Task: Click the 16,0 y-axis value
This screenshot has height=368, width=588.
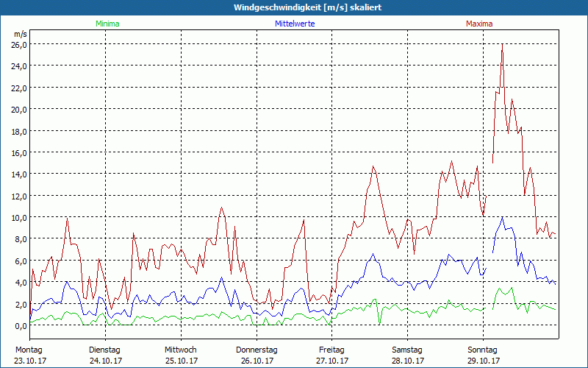Action: pyautogui.click(x=20, y=153)
